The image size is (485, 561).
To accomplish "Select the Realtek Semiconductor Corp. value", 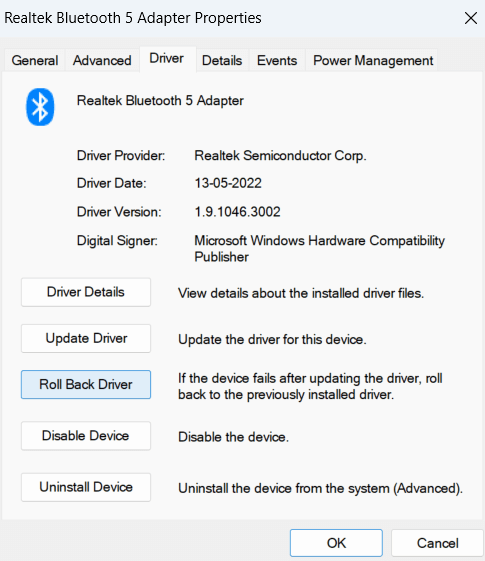I will point(280,156).
